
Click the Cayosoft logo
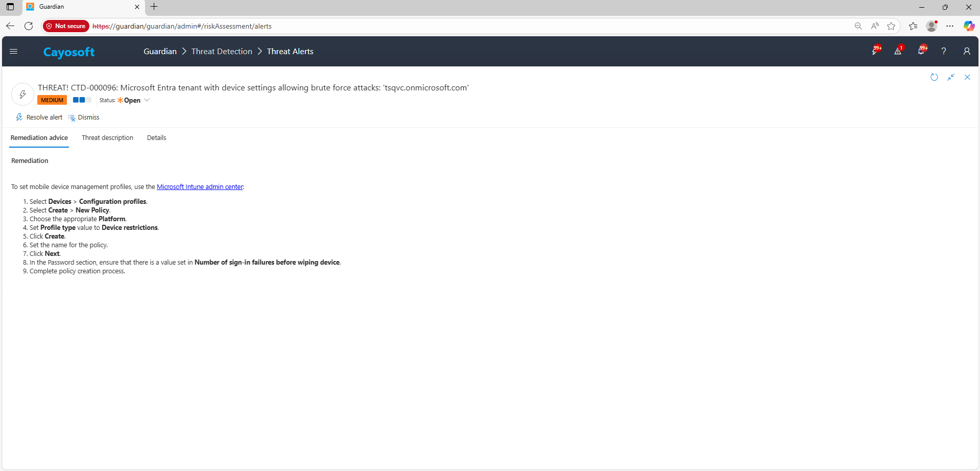tap(69, 52)
